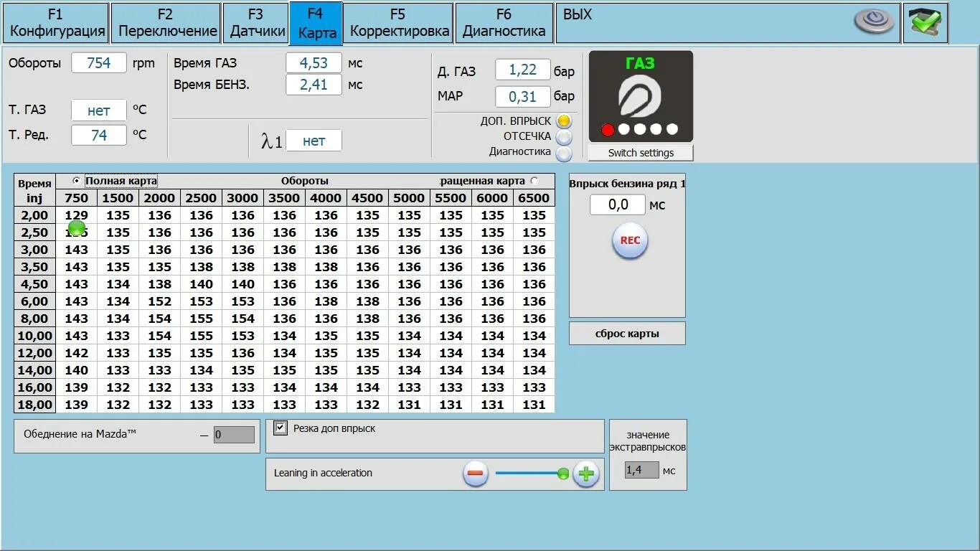Select the F4 Карта tab

[316, 23]
